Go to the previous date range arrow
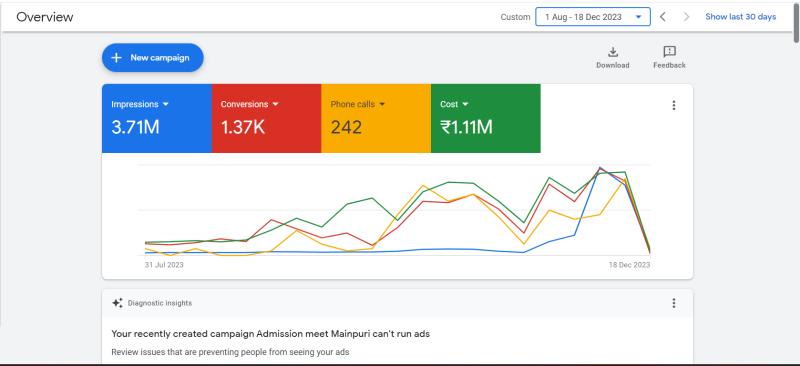 663,17
